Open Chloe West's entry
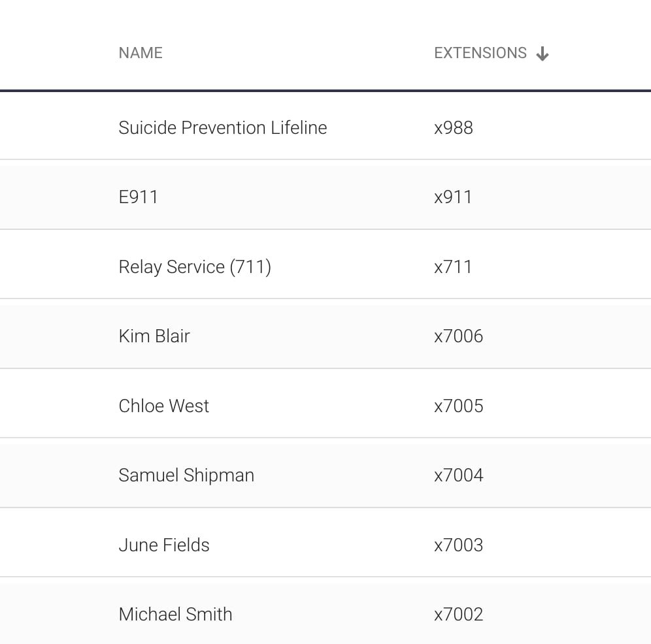The width and height of the screenshot is (651, 644). (164, 406)
